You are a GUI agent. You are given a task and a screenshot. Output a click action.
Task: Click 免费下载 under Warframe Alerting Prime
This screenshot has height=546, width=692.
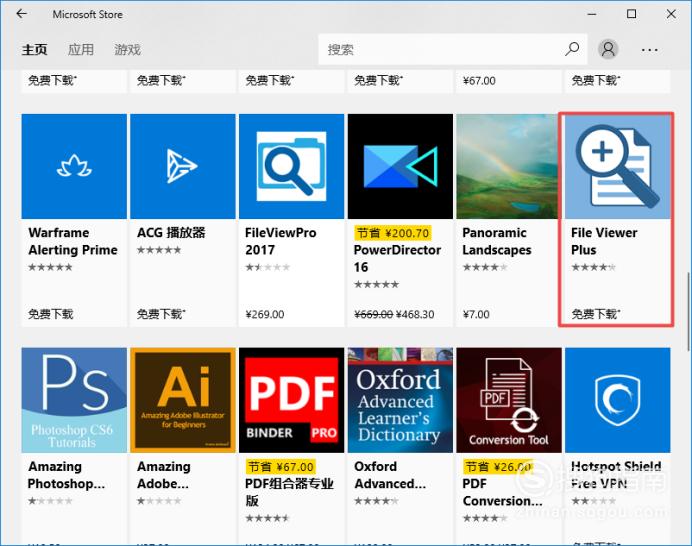pos(51,314)
